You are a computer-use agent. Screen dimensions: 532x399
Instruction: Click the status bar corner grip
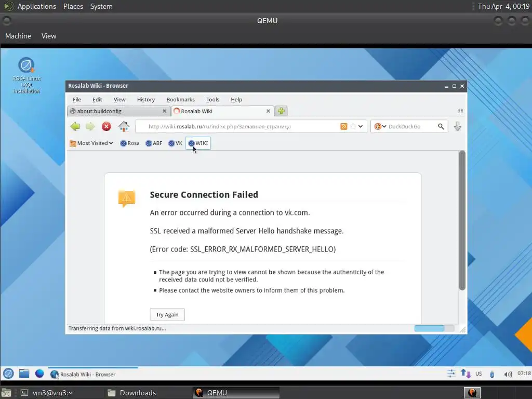(463, 329)
